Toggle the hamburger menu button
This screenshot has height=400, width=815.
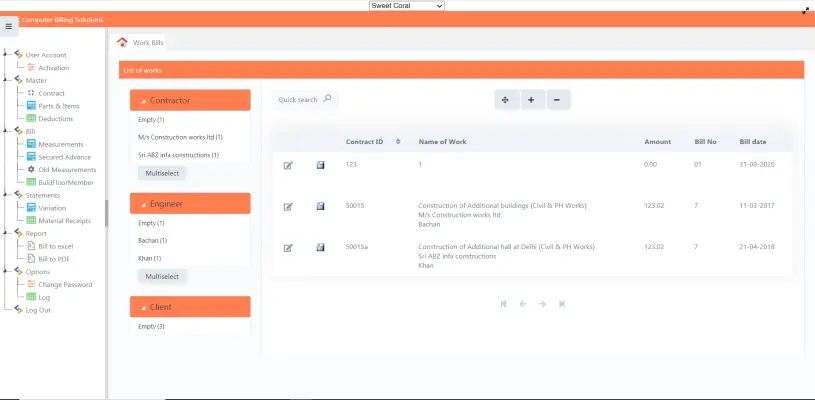click(8, 26)
